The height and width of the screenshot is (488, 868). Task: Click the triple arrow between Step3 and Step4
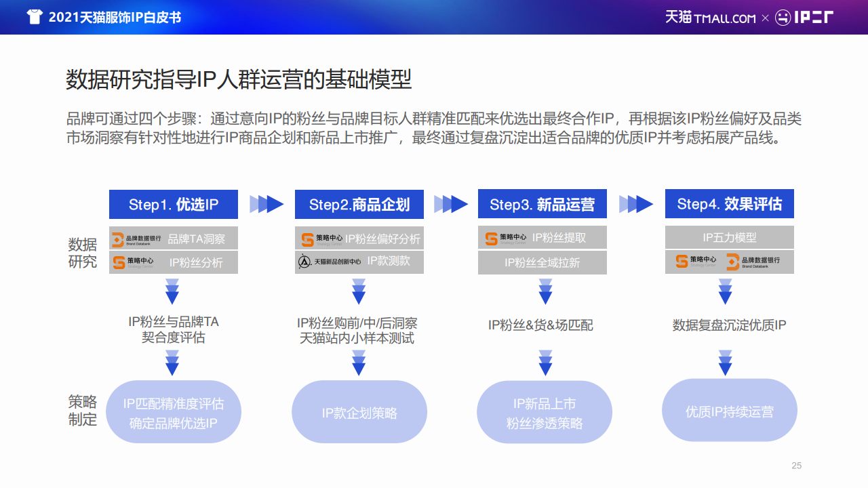635,204
